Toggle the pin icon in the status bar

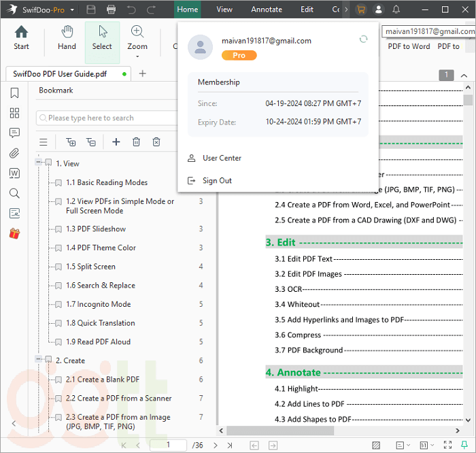(464, 445)
